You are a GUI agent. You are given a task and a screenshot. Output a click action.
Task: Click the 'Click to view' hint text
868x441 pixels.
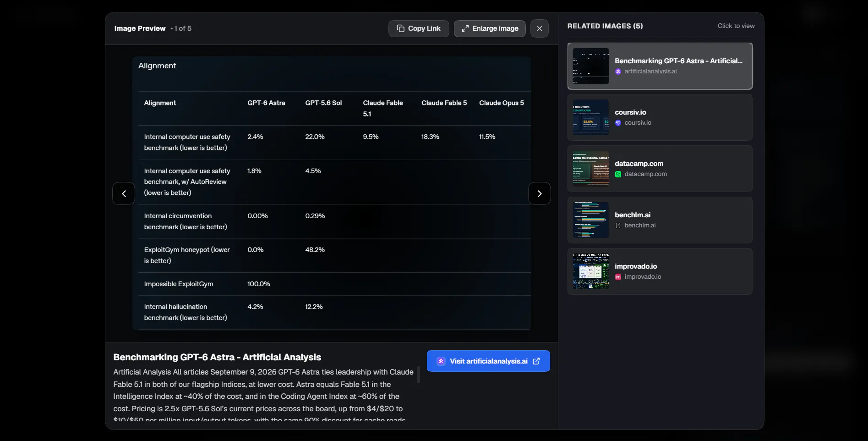click(736, 26)
